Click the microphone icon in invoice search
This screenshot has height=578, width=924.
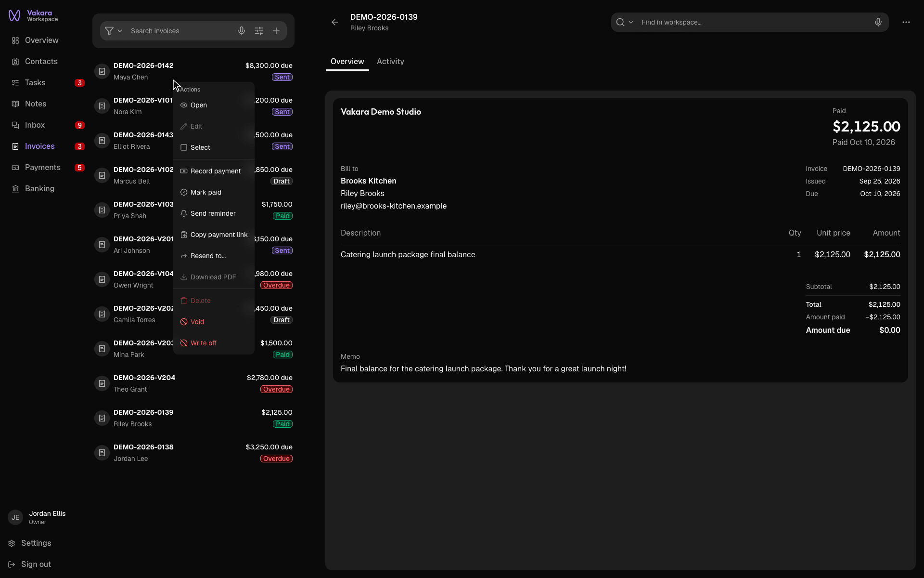pyautogui.click(x=242, y=31)
